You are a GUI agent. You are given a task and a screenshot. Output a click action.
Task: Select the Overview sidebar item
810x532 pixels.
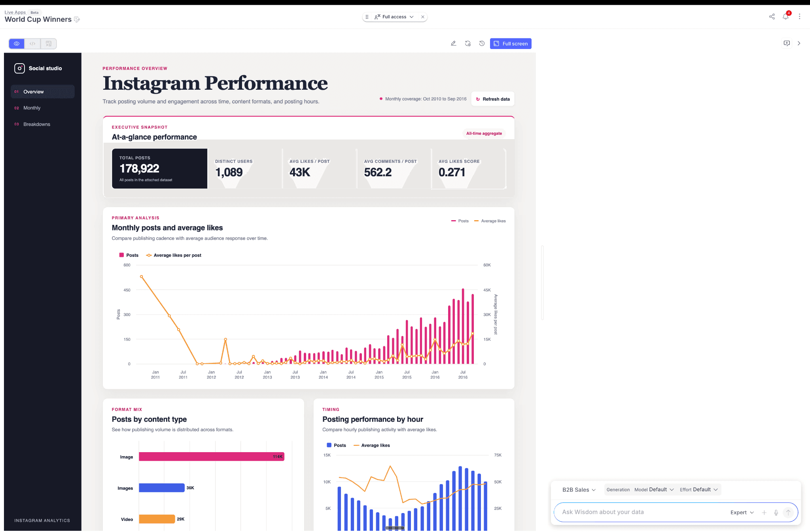(x=43, y=92)
